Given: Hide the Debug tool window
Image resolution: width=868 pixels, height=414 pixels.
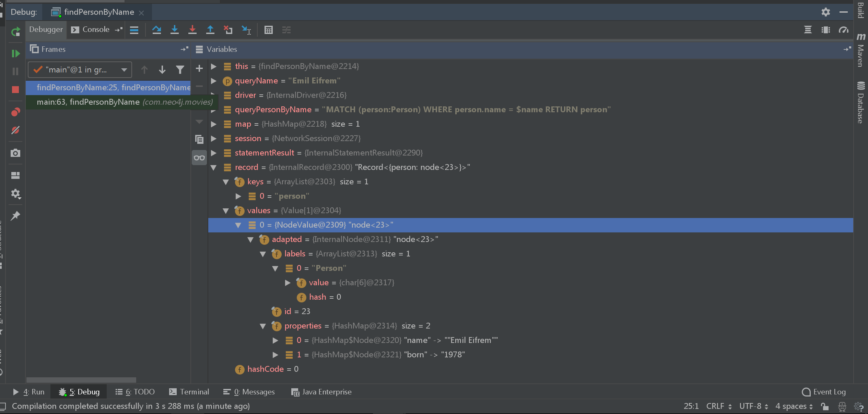Looking at the screenshot, I should click(x=844, y=12).
